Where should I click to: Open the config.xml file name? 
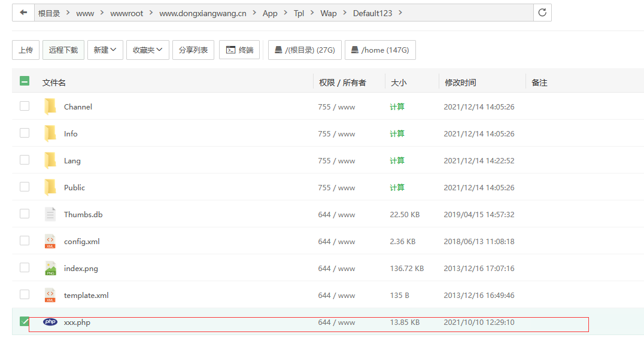(x=82, y=241)
